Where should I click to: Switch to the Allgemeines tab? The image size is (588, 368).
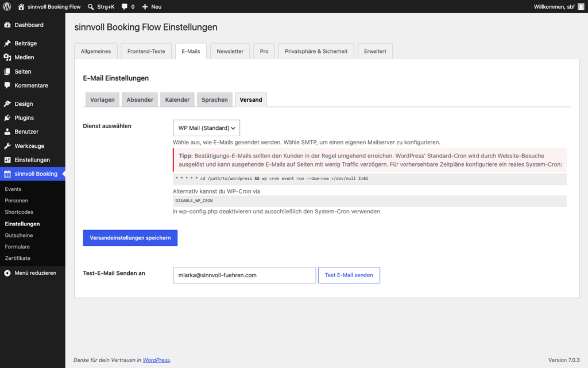[96, 51]
